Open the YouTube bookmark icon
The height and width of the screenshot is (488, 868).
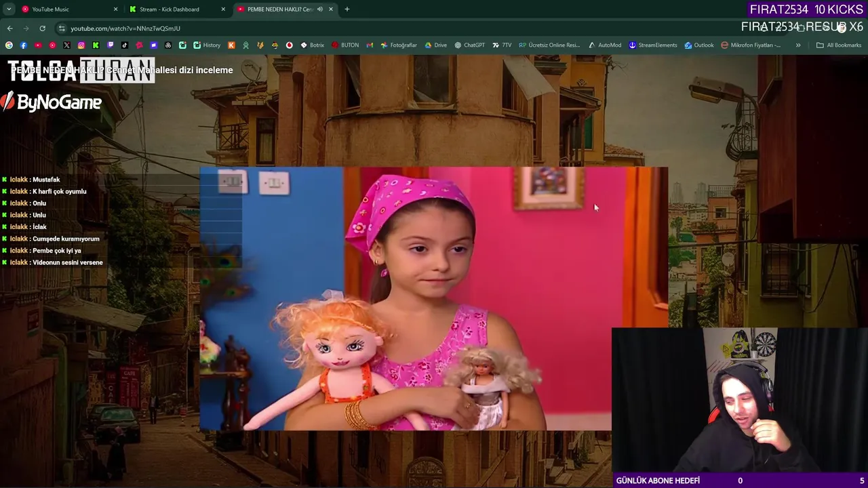tap(38, 45)
